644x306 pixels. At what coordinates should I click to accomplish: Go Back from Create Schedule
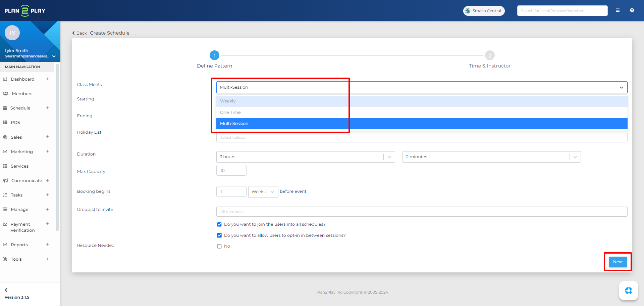pyautogui.click(x=79, y=33)
